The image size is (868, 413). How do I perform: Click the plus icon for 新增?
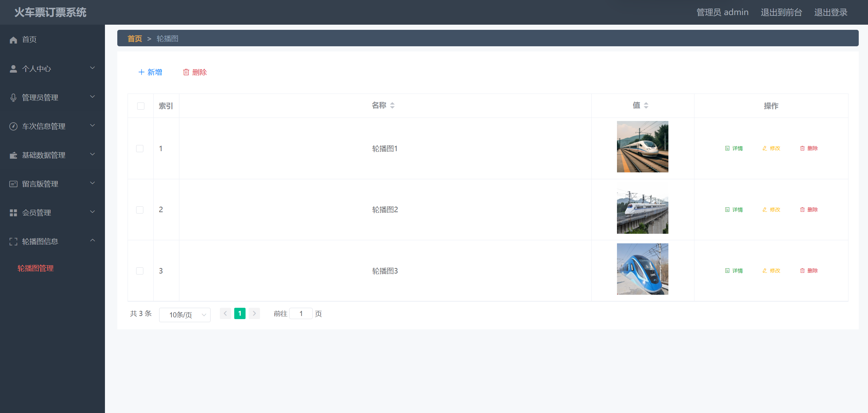141,72
